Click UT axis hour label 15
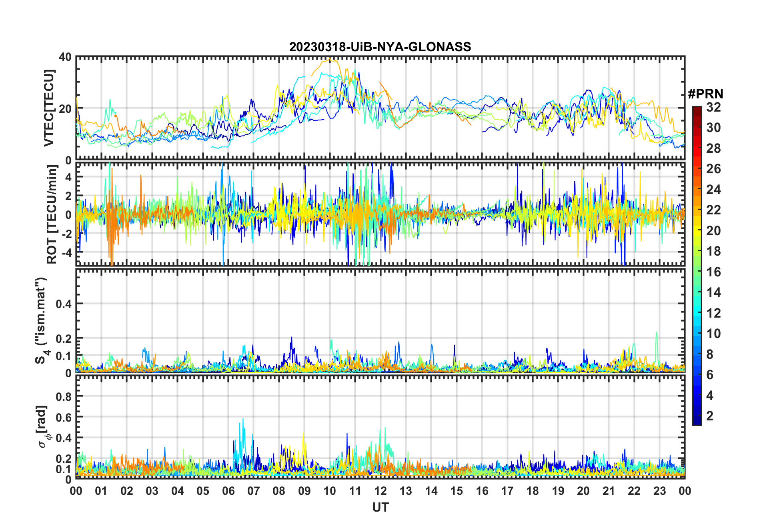The width and height of the screenshot is (761, 532). tap(457, 491)
